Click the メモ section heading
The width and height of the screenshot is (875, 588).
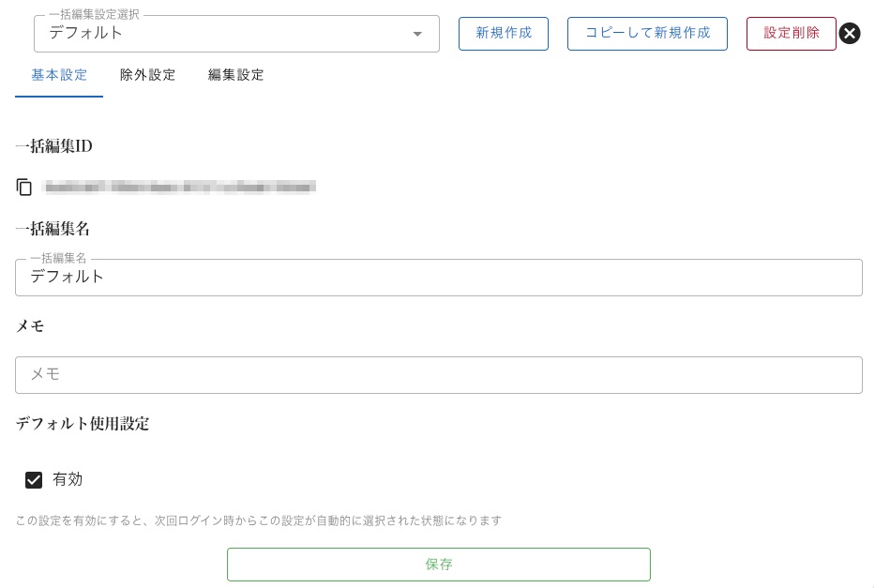coord(30,326)
